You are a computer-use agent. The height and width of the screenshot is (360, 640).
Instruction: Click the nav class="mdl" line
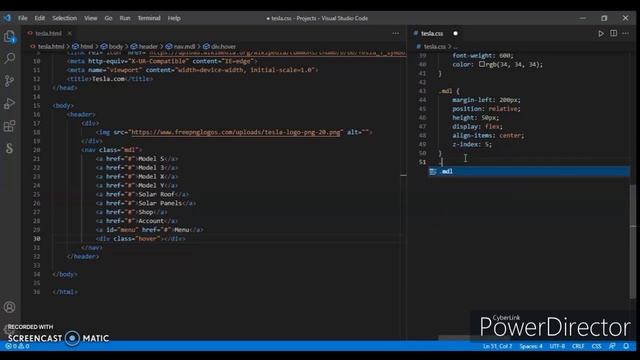point(111,150)
